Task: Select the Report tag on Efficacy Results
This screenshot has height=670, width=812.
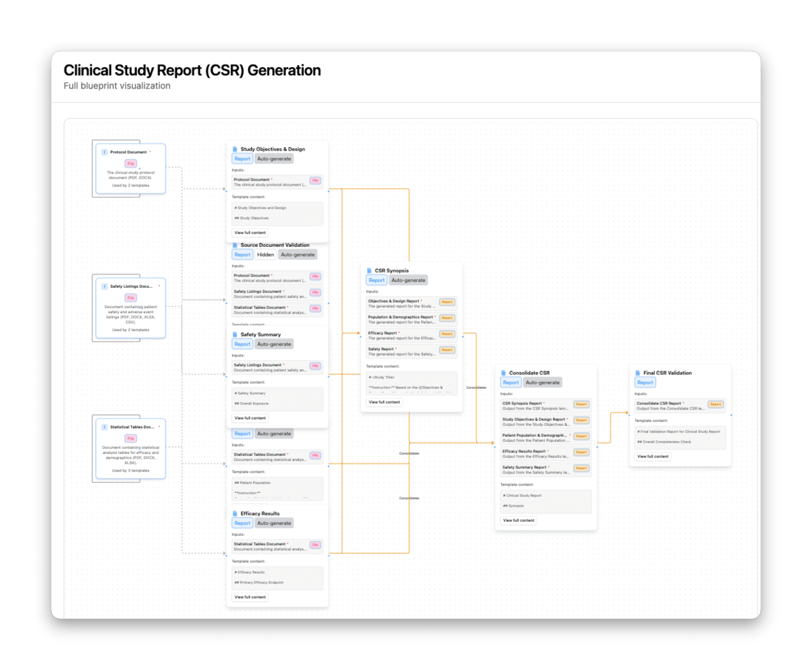Action: 242,523
